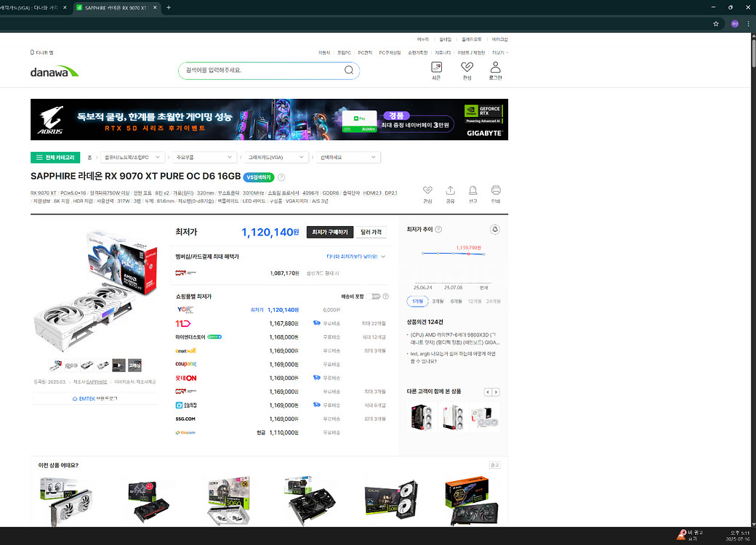Click the login person icon
The image size is (756, 545).
(x=495, y=67)
